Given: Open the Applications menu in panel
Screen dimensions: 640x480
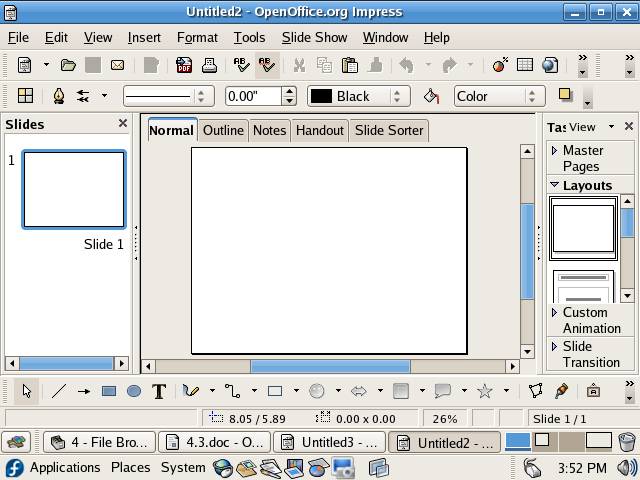Looking at the screenshot, I should point(65,467).
